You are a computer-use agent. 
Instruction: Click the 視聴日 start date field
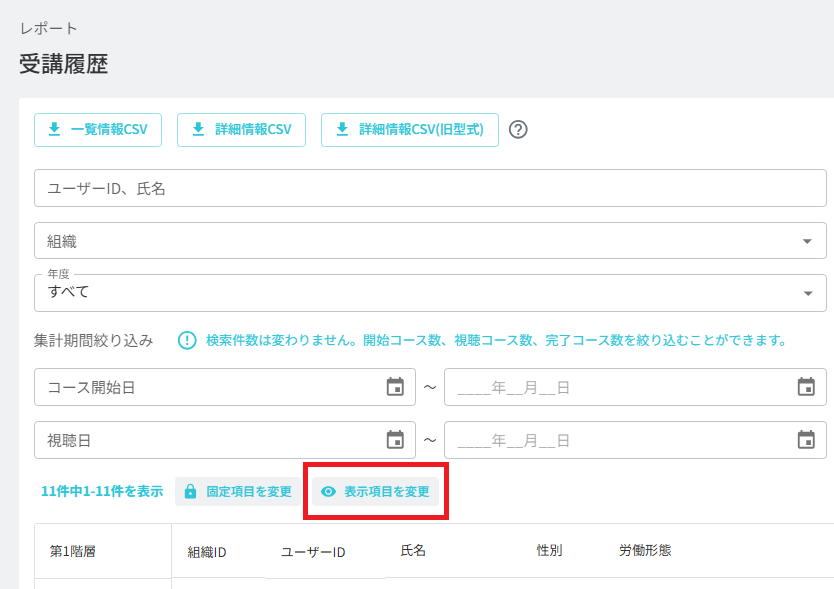tap(225, 440)
